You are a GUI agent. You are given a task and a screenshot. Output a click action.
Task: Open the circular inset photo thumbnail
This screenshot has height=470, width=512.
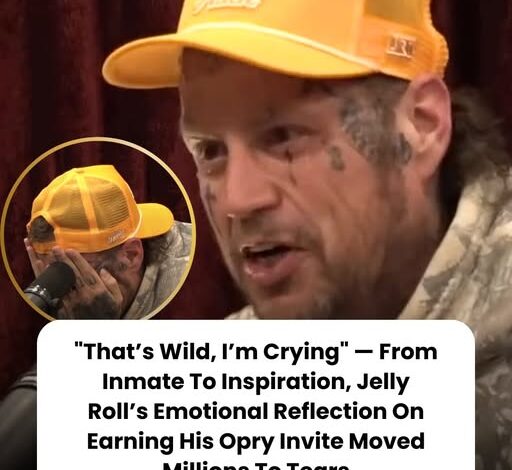pyautogui.click(x=99, y=230)
